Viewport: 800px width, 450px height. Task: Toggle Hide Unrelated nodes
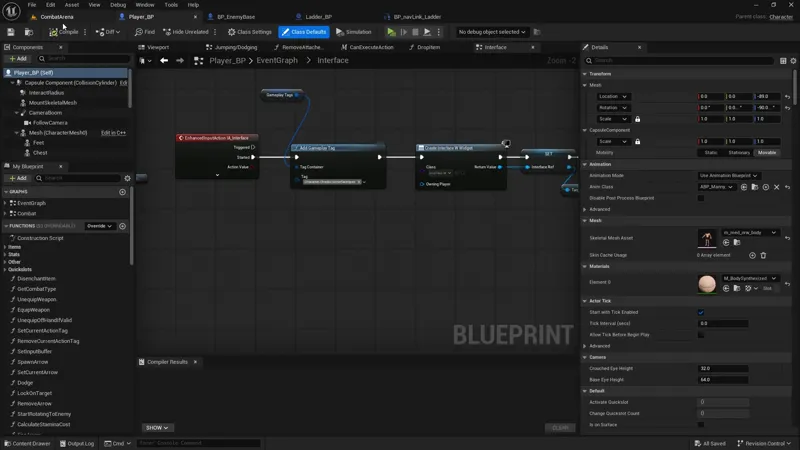pyautogui.click(x=186, y=32)
